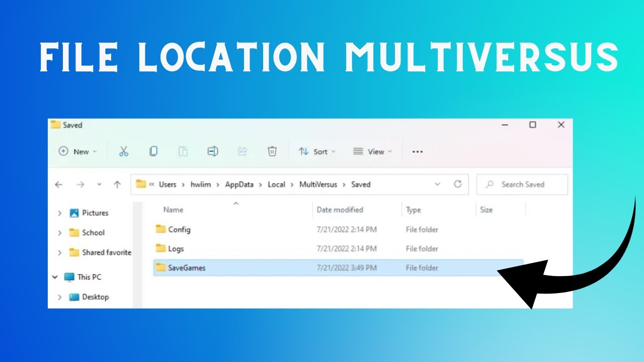644x362 pixels.
Task: Open the See more ellipsis menu
Action: 418,151
